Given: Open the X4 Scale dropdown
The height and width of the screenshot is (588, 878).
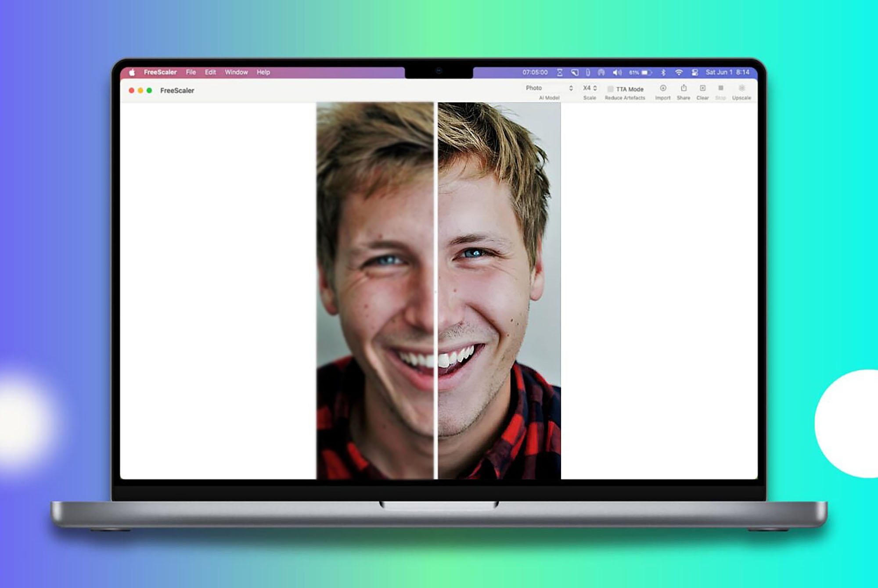Looking at the screenshot, I should (590, 88).
